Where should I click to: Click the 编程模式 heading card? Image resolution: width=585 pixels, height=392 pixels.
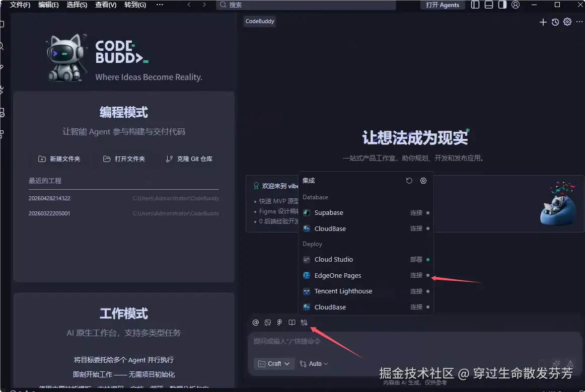coord(124,112)
